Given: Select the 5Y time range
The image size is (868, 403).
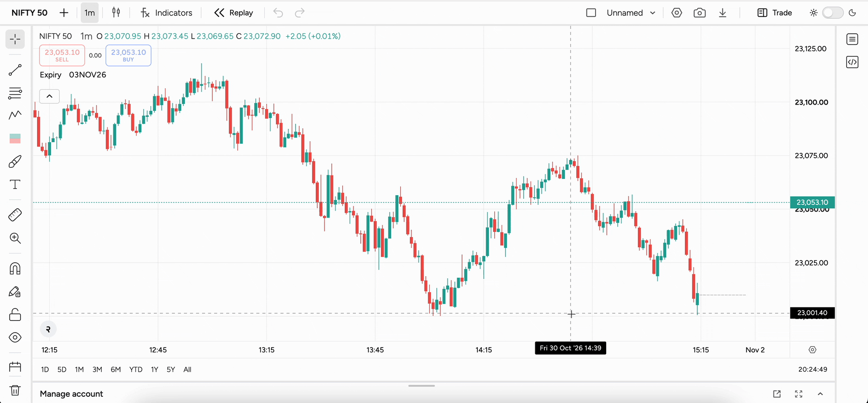Looking at the screenshot, I should click(171, 370).
